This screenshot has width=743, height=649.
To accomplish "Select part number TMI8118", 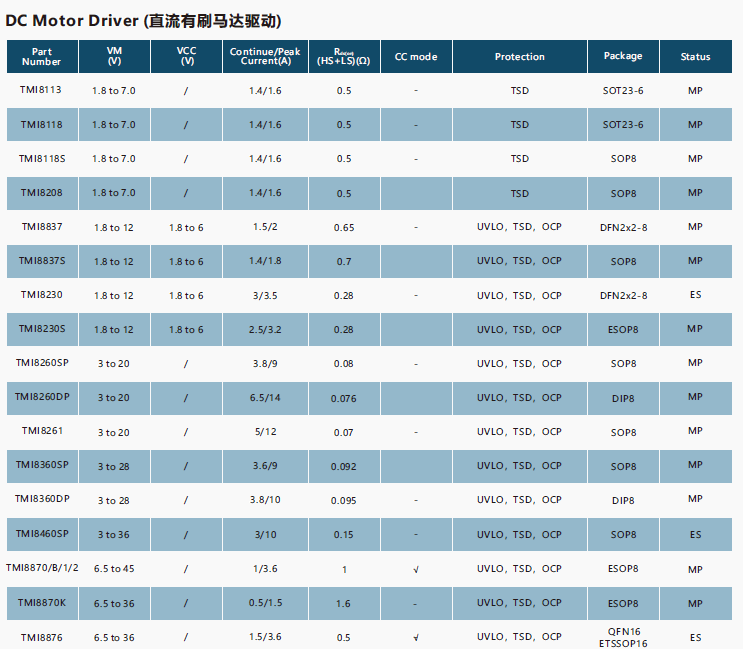I will coord(42,124).
